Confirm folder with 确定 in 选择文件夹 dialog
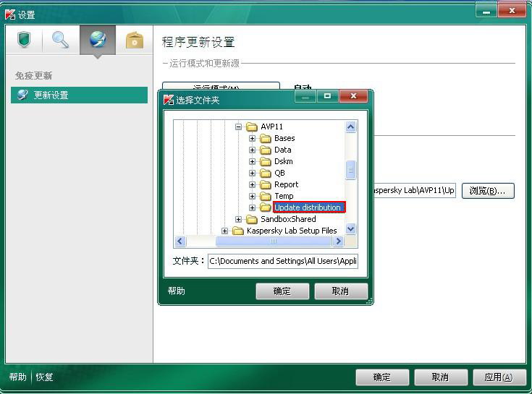The width and height of the screenshot is (532, 394). point(282,291)
